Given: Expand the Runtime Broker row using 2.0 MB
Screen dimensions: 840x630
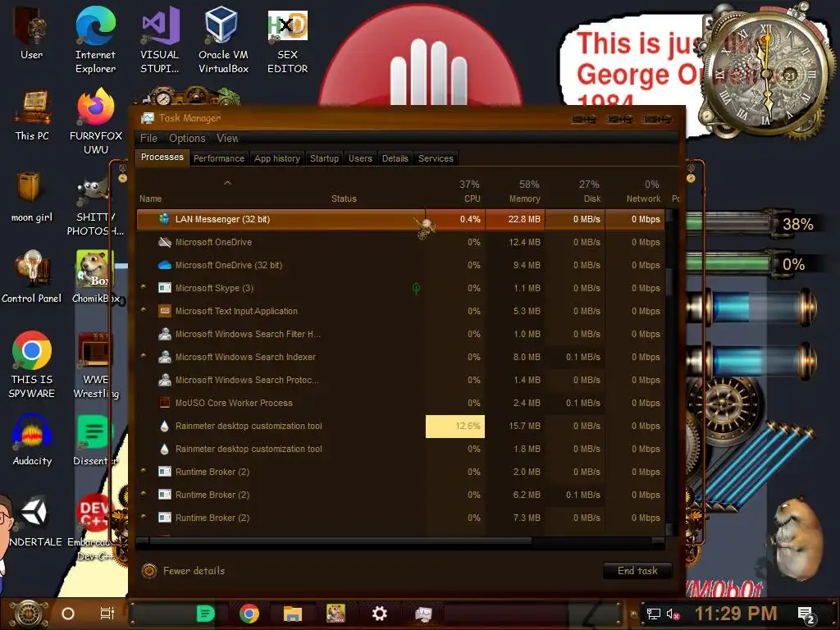Looking at the screenshot, I should click(144, 470).
